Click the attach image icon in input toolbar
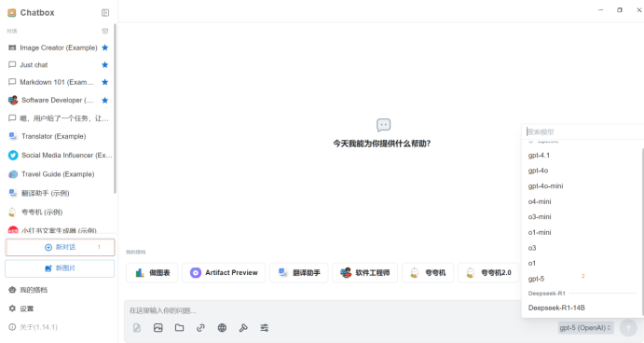This screenshot has width=644, height=343. [x=158, y=328]
